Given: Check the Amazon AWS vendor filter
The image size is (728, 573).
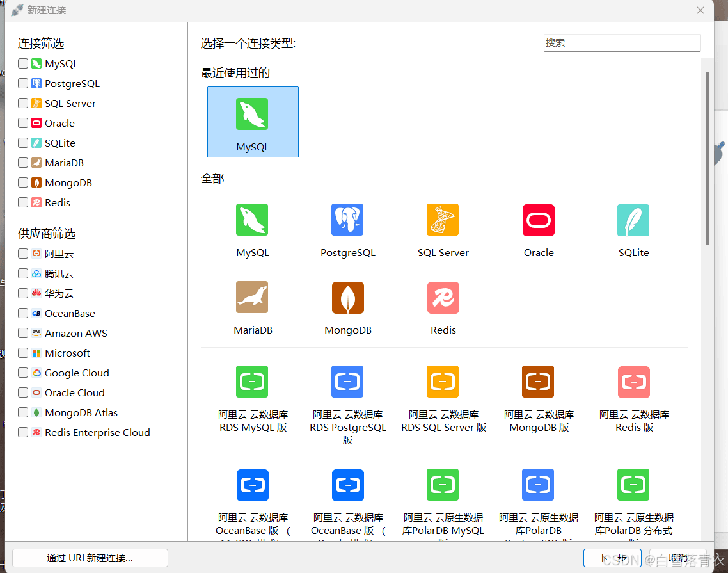Looking at the screenshot, I should [x=23, y=334].
